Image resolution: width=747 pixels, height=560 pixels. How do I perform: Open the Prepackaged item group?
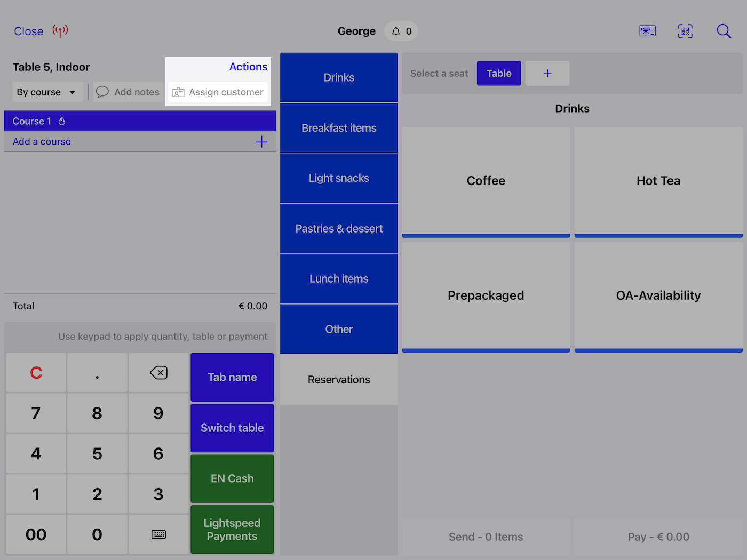[486, 297]
